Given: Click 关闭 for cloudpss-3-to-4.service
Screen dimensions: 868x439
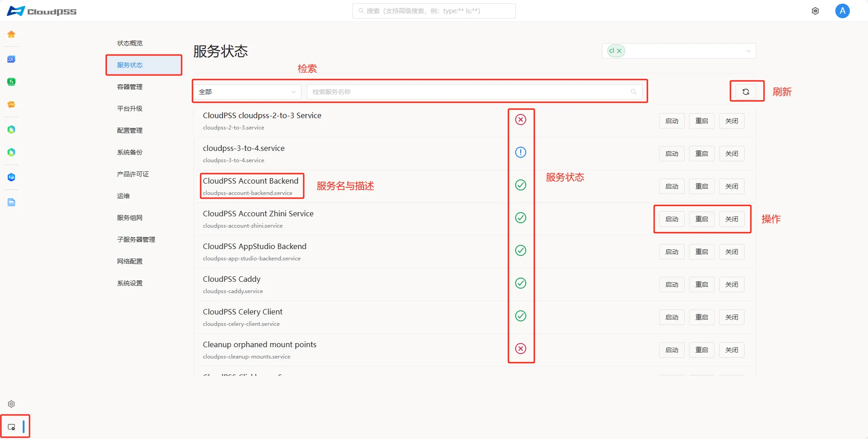Looking at the screenshot, I should click(x=732, y=154).
